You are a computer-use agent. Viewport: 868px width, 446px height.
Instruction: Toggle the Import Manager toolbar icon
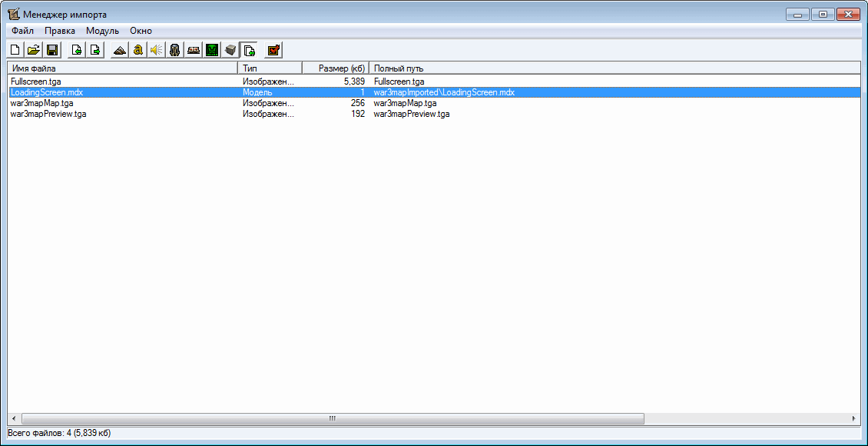[248, 50]
